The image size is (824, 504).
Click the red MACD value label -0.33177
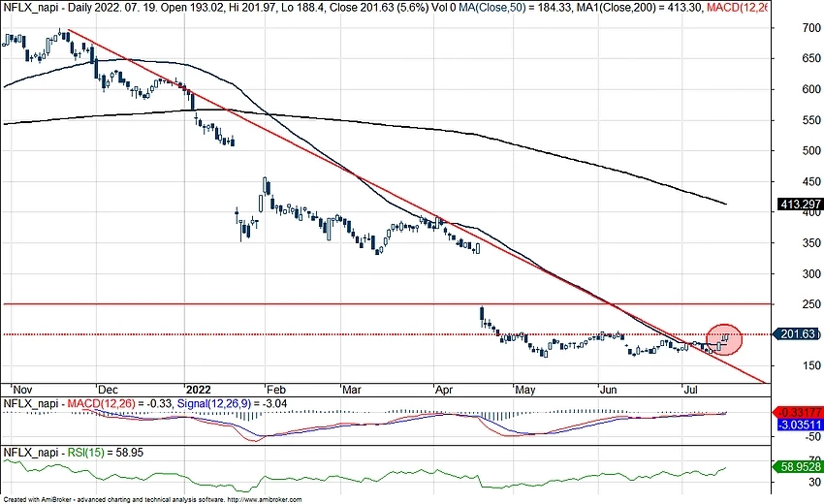tap(800, 413)
